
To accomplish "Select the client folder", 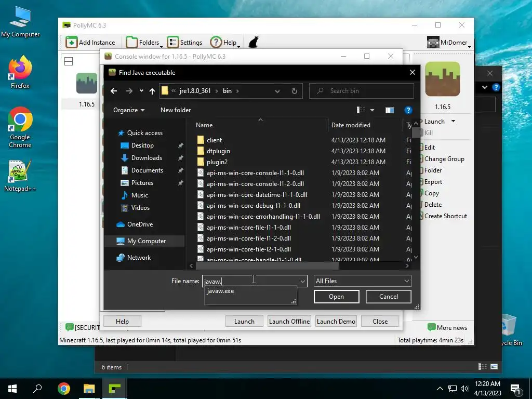I will click(214, 140).
